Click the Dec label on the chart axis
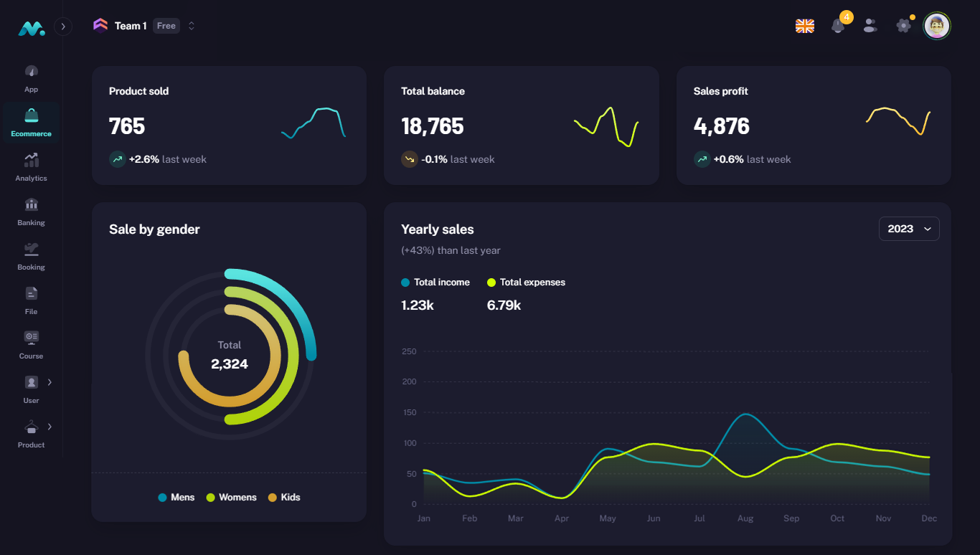 point(929,518)
